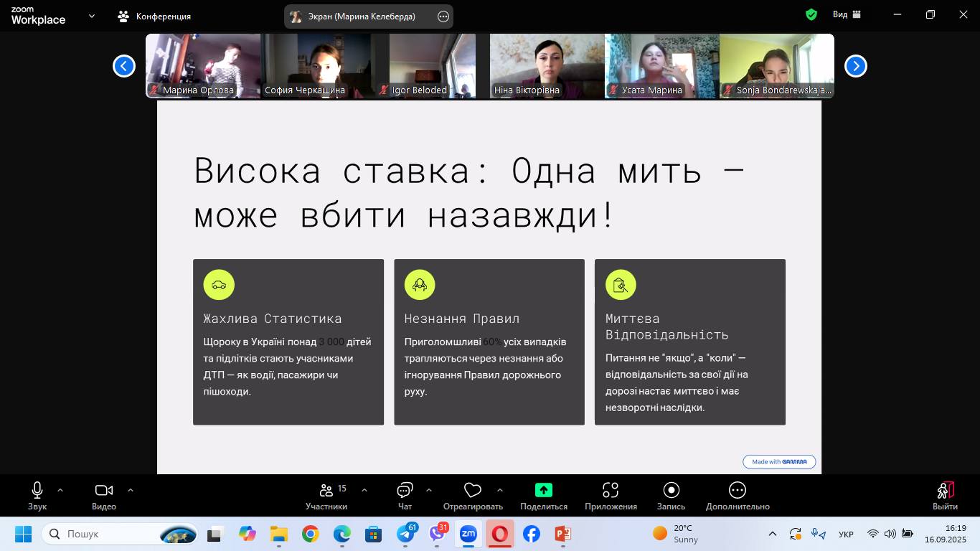Expand video options arrow next to camera
The width and height of the screenshot is (980, 551).
[131, 490]
